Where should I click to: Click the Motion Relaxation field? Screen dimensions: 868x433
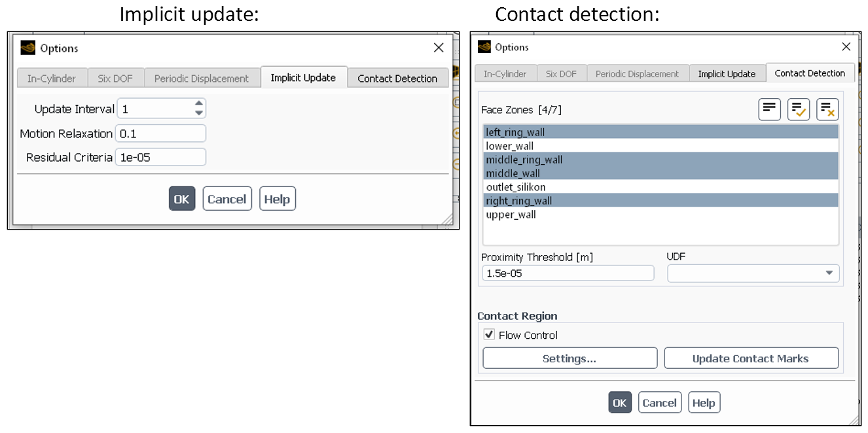click(160, 133)
